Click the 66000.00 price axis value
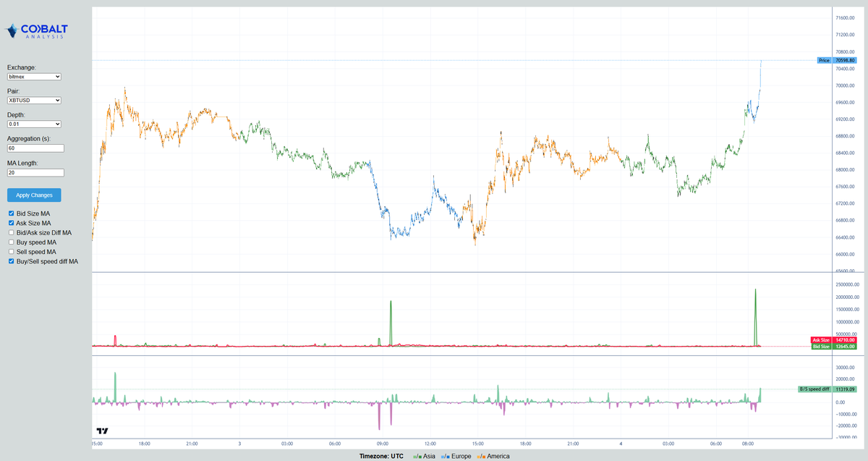Viewport: 868px width, 461px height. pyautogui.click(x=845, y=254)
